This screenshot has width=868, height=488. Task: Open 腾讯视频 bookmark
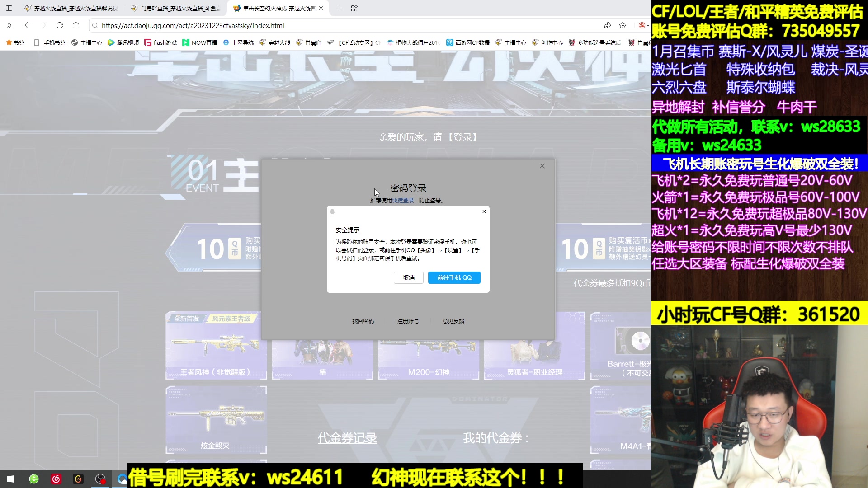[x=123, y=42]
